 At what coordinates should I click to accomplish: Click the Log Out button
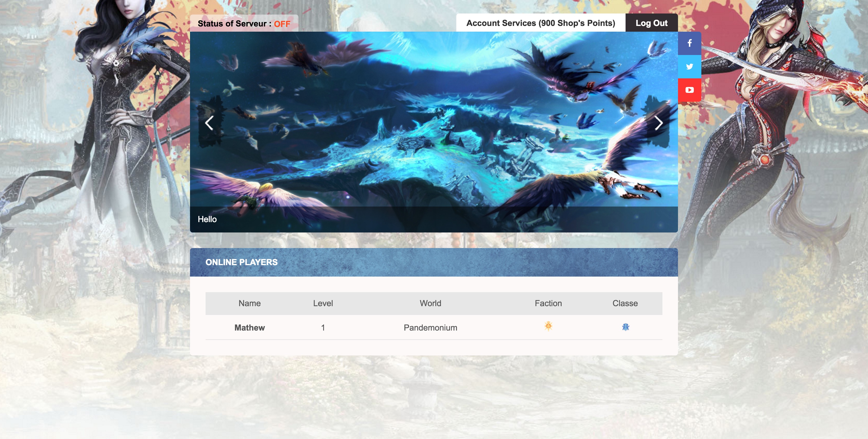pyautogui.click(x=651, y=23)
